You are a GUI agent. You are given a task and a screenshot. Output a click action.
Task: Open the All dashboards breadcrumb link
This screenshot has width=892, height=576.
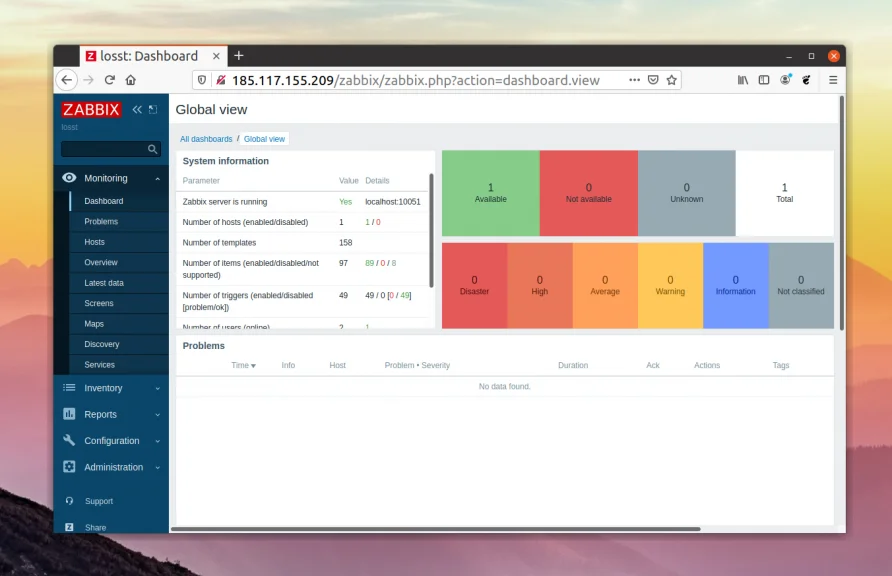point(206,139)
